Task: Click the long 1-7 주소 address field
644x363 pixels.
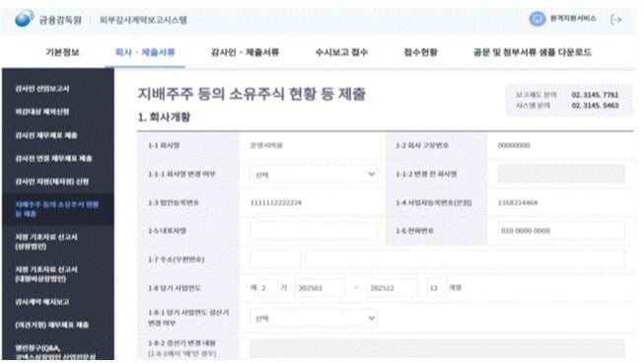Action: click(x=465, y=259)
